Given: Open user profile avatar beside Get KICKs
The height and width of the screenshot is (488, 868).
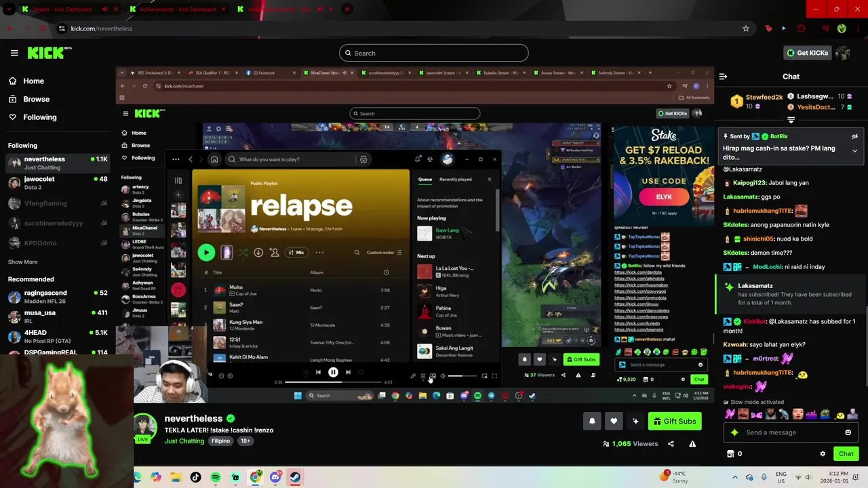Looking at the screenshot, I should [843, 53].
